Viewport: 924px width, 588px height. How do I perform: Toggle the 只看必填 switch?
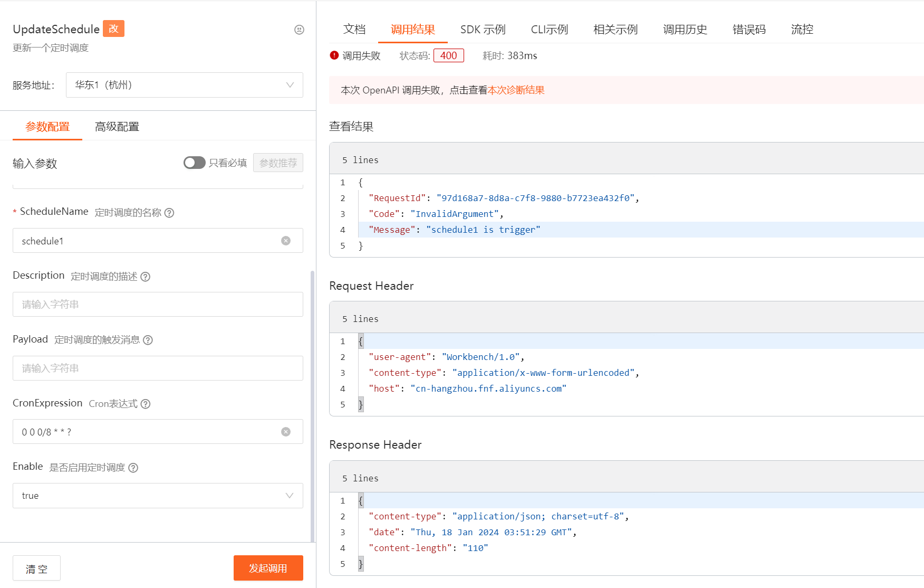pyautogui.click(x=195, y=163)
